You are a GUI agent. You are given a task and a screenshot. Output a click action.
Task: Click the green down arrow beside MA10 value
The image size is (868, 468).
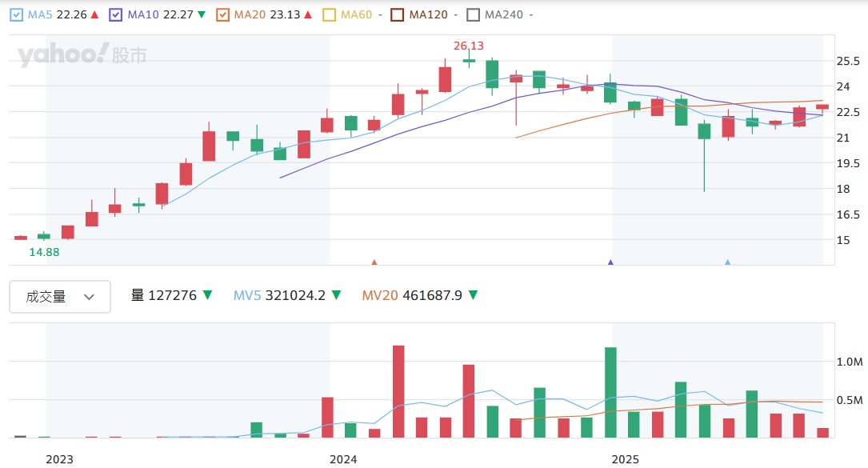click(201, 14)
